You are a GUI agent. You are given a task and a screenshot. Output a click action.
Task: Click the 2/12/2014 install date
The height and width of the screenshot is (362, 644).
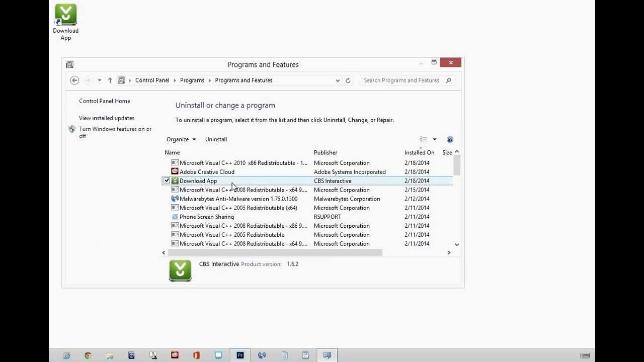(x=417, y=199)
